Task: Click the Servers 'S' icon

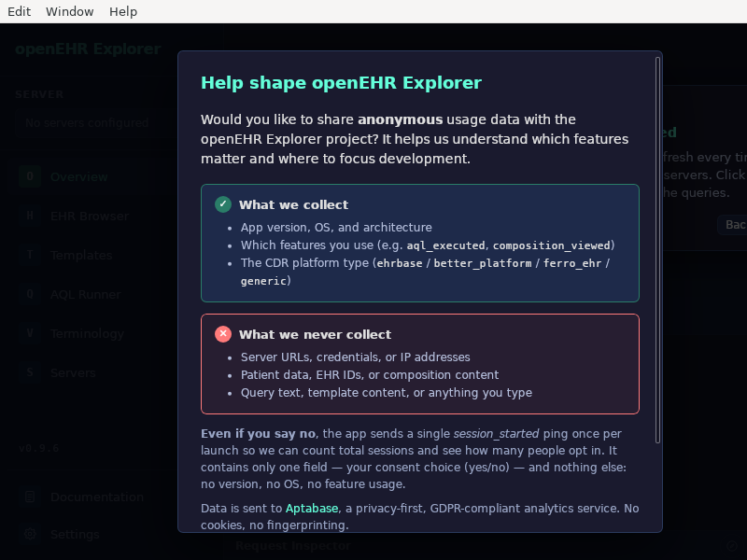Action: [x=30, y=372]
